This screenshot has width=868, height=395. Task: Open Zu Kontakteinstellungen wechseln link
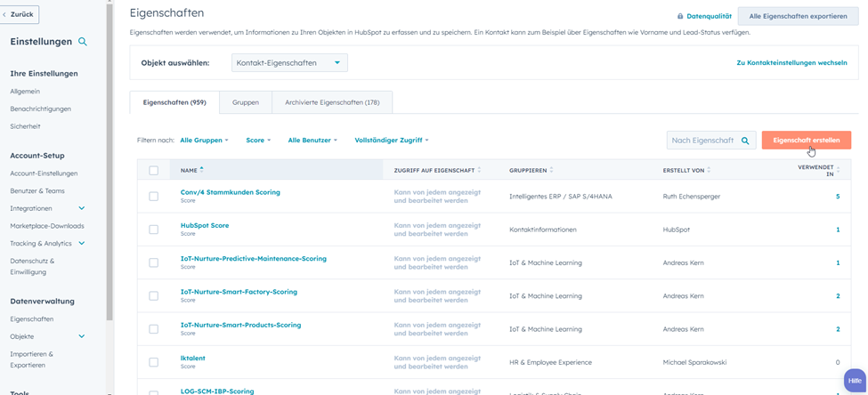tap(791, 63)
